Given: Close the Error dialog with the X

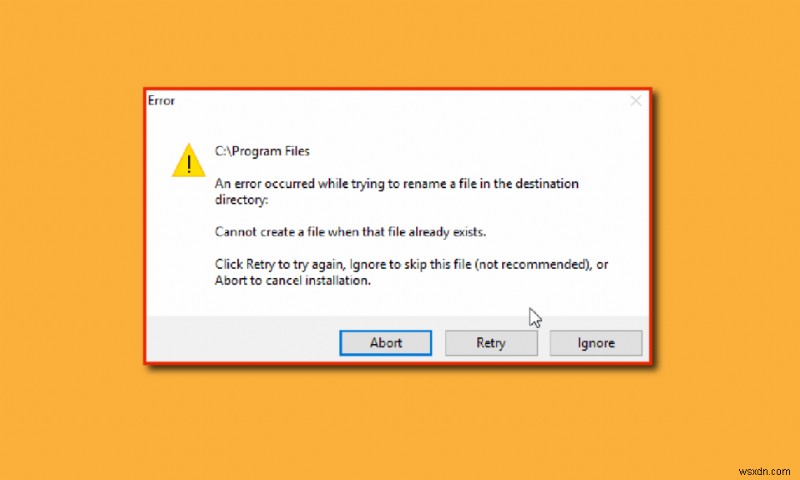Looking at the screenshot, I should 636,101.
